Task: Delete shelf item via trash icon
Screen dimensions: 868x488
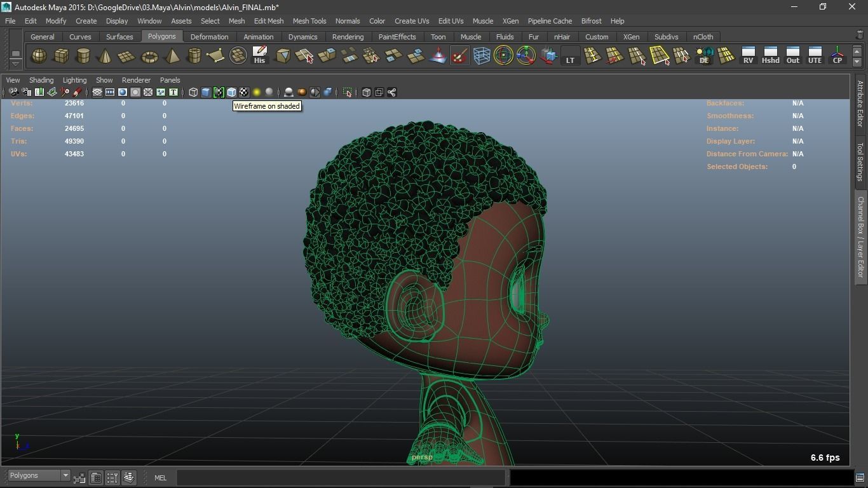Action: (x=860, y=35)
